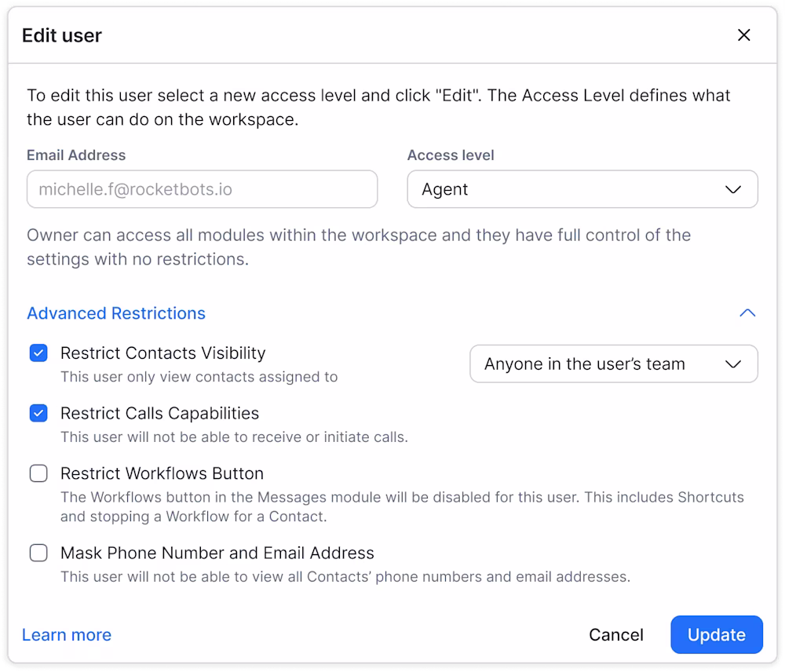Click the chevron in the user's team dropdown
Image resolution: width=785 pixels, height=672 pixels.
pyautogui.click(x=733, y=364)
